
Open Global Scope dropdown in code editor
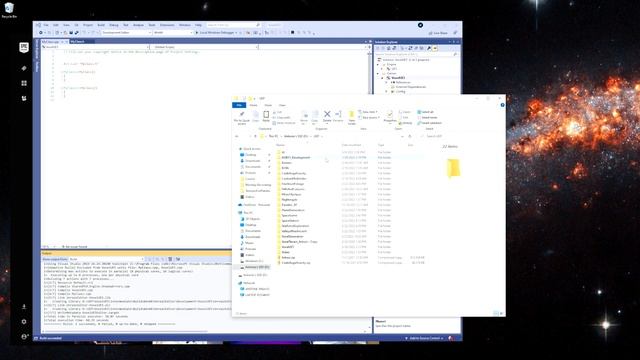(205, 47)
